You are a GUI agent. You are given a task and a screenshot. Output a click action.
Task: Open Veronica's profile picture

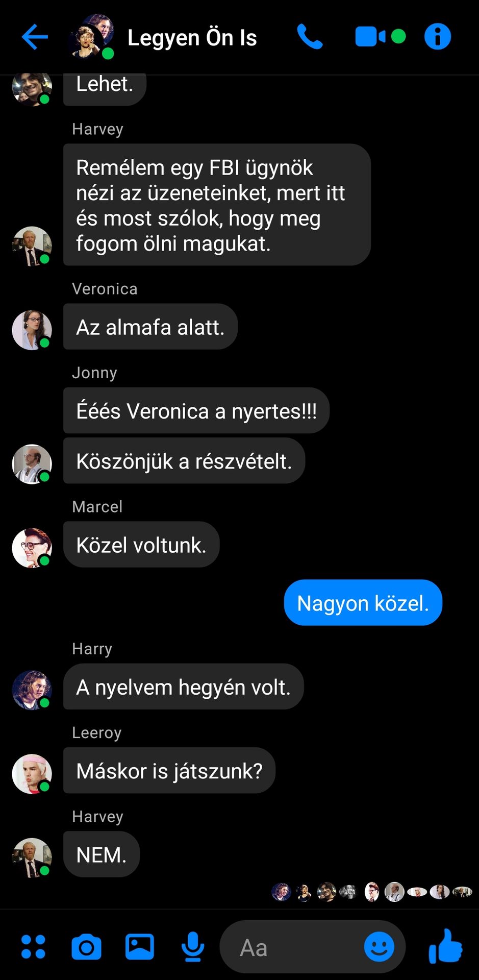coord(32,330)
